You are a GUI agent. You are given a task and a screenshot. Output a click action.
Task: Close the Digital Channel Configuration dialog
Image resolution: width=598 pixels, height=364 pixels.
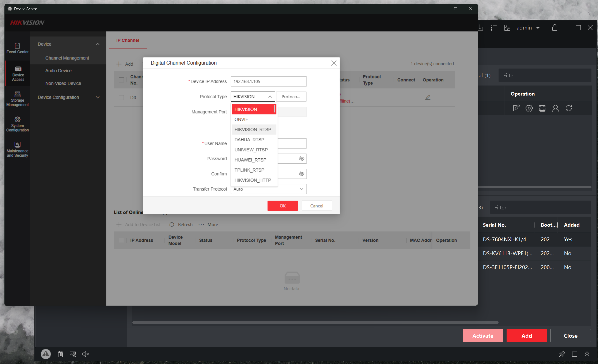pos(334,63)
